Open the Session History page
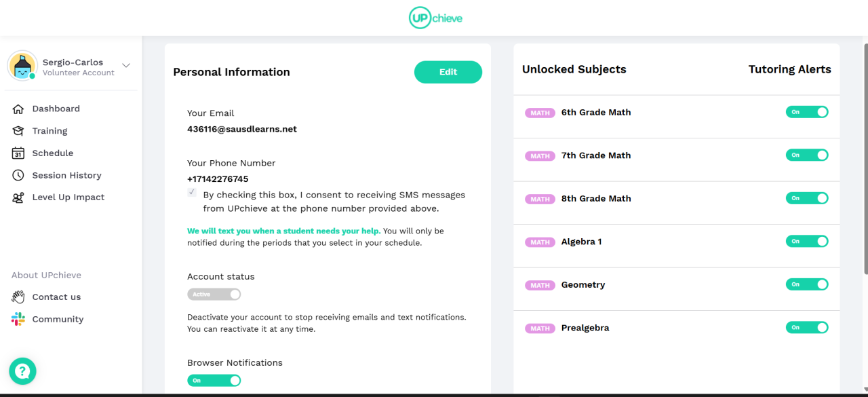This screenshot has width=868, height=397. click(x=66, y=175)
